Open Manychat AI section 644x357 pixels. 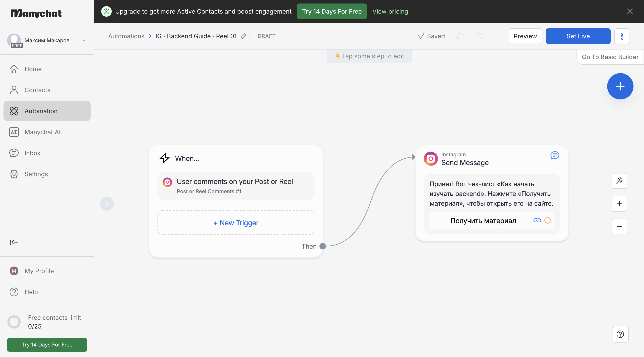[47, 132]
